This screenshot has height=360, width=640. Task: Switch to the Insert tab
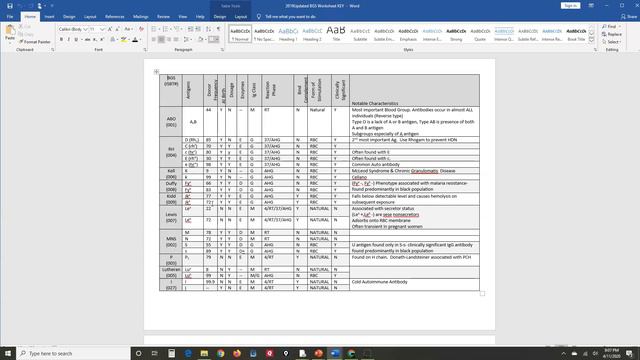coord(49,17)
